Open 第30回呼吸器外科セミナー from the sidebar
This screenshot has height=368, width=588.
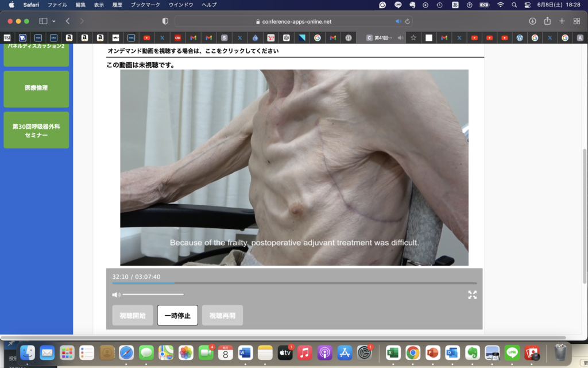pyautogui.click(x=36, y=130)
